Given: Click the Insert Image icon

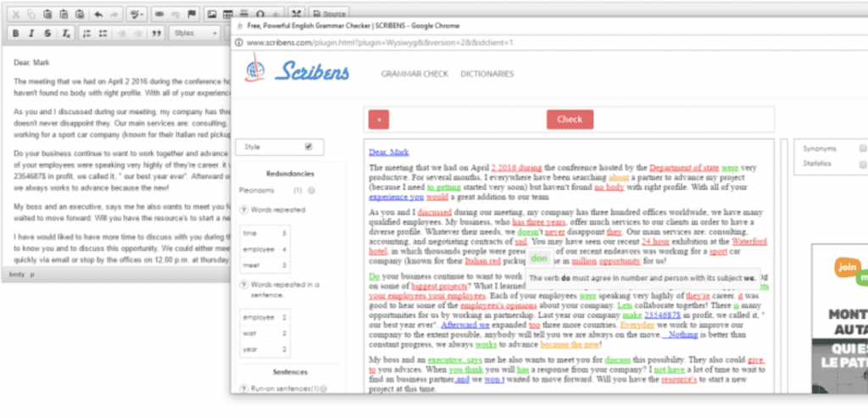Looking at the screenshot, I should click(213, 14).
